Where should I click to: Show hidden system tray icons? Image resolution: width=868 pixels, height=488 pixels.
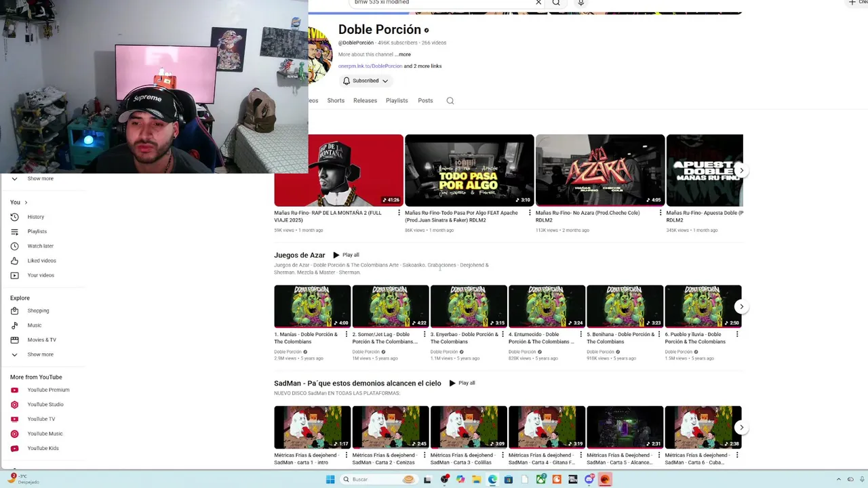(839, 479)
